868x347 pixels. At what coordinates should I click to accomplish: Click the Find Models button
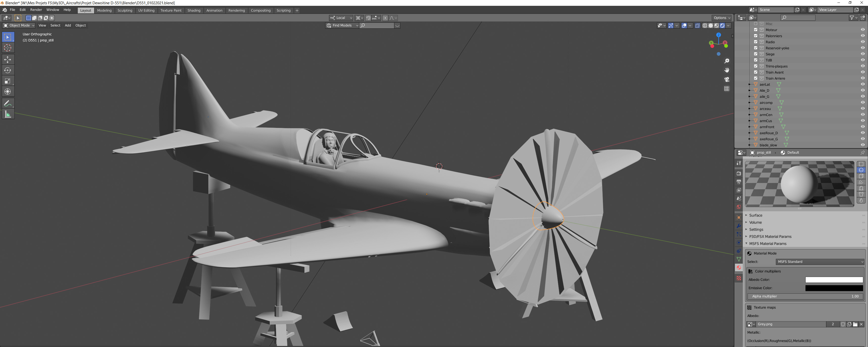click(342, 25)
